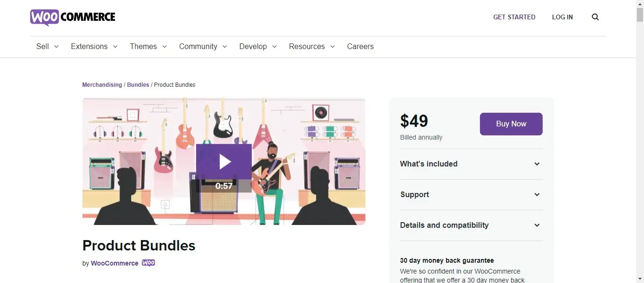Click the Buy Now button

(511, 124)
